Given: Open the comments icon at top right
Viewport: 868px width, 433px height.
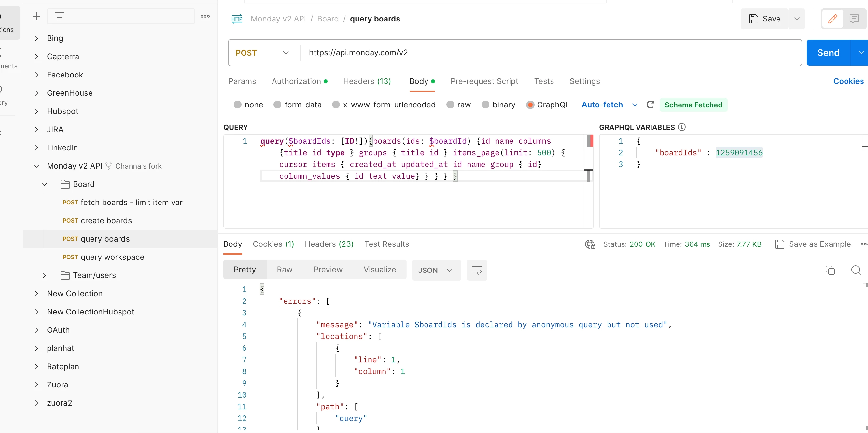Looking at the screenshot, I should 854,19.
